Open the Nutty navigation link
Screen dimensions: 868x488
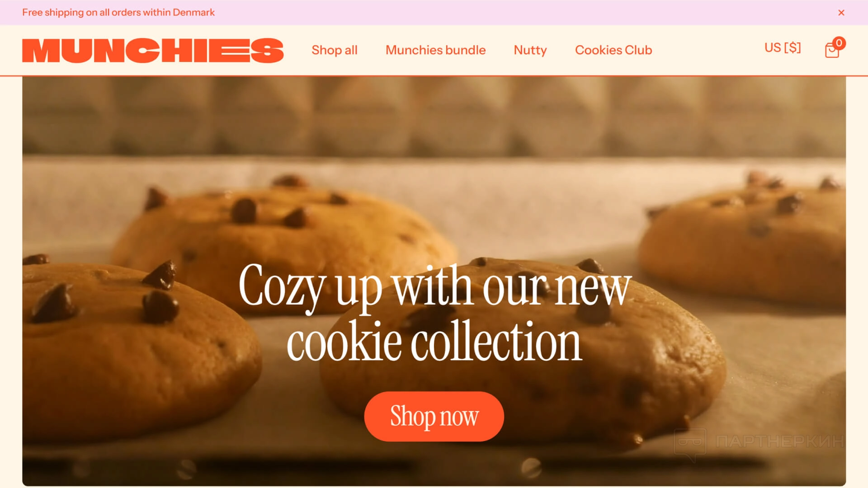(x=530, y=50)
